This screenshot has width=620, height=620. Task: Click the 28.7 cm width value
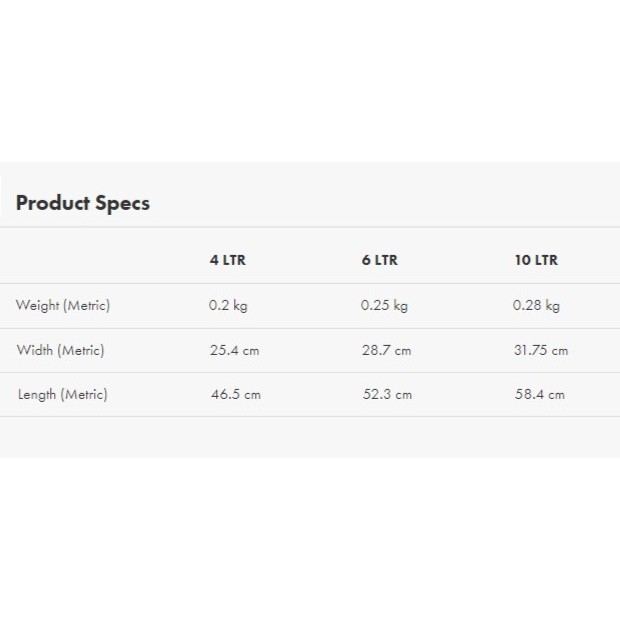click(386, 350)
